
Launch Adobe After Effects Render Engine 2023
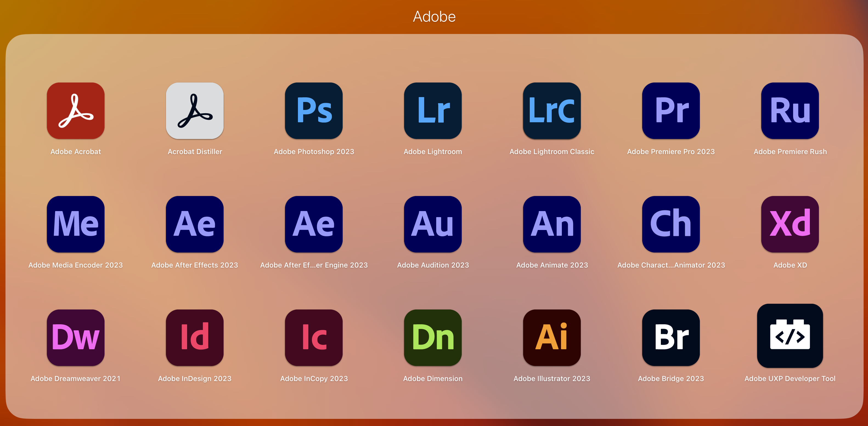(313, 224)
